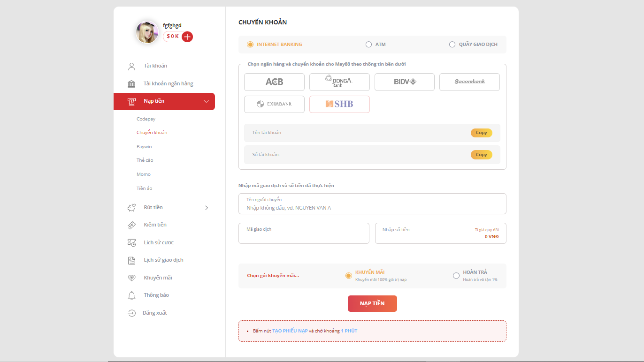This screenshot has height=362, width=644.
Task: Go to the Momo deposit option
Action: [x=144, y=174]
